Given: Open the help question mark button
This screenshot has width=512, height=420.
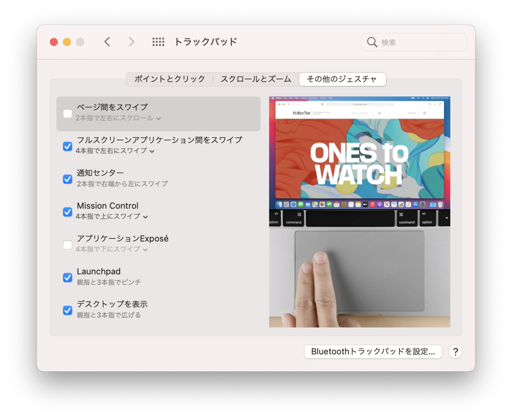Looking at the screenshot, I should tap(455, 351).
